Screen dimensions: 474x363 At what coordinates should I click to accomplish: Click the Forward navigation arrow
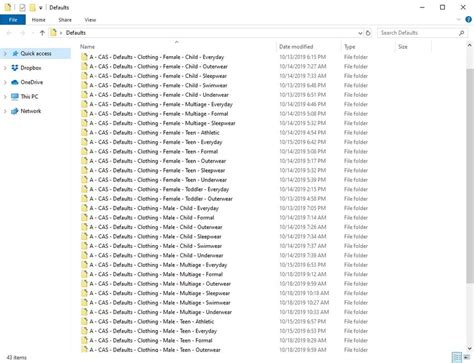(23, 33)
